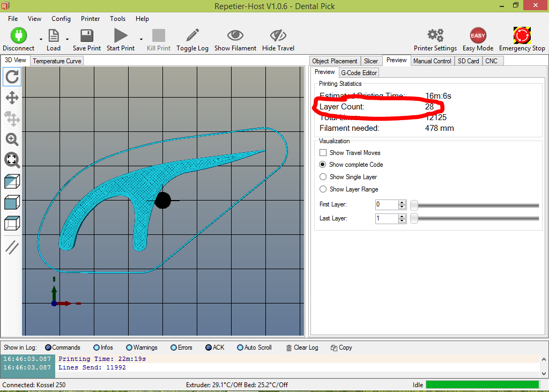Viewport: 549px width, 392px height.
Task: Click the Hide Travel crossed-eye icon
Action: pos(278,35)
